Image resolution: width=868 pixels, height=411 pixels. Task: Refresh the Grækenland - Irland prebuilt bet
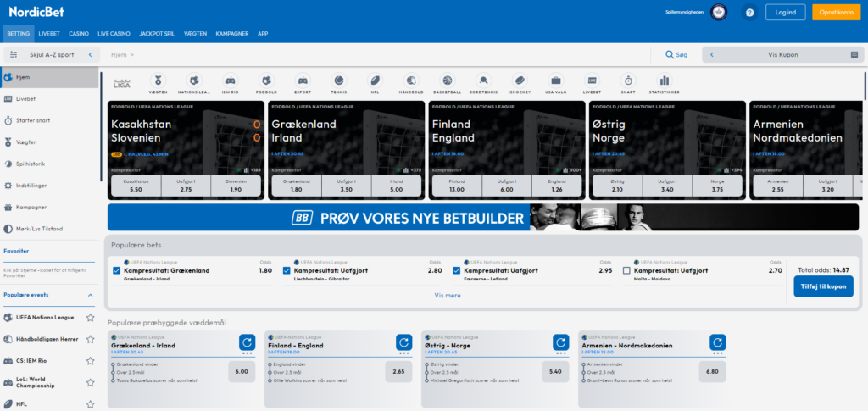point(247,342)
